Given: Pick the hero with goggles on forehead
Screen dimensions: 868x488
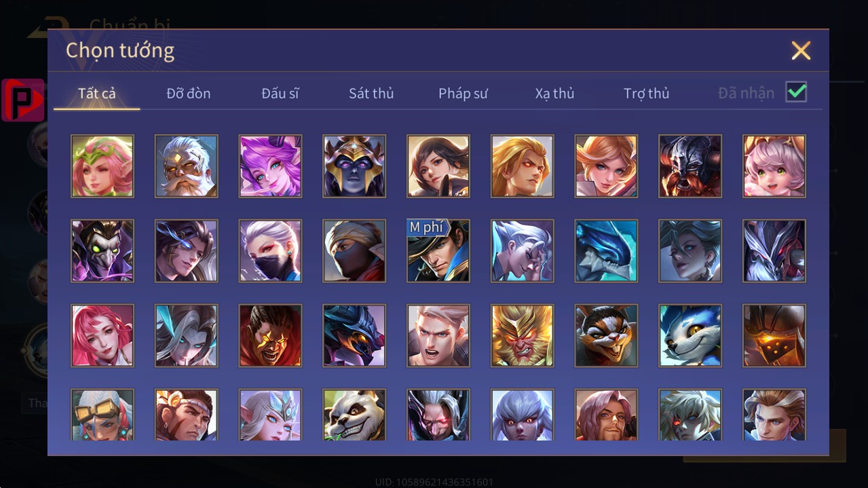Looking at the screenshot, I should point(102,415).
